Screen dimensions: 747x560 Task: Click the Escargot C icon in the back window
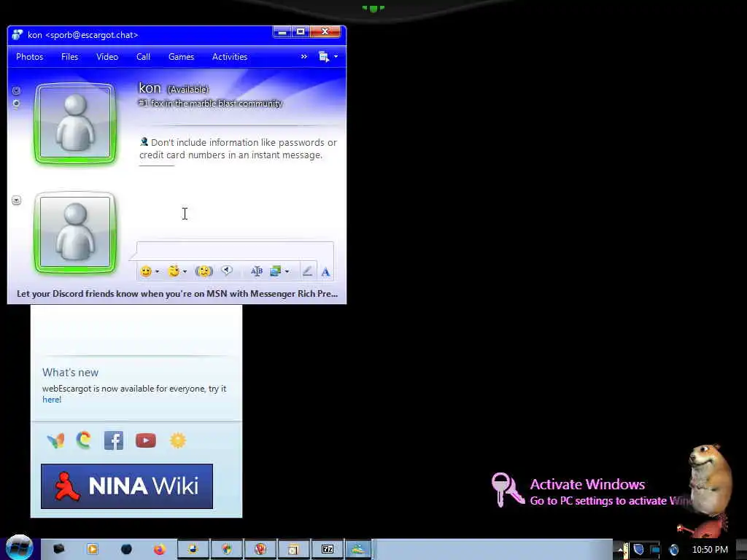pyautogui.click(x=83, y=440)
